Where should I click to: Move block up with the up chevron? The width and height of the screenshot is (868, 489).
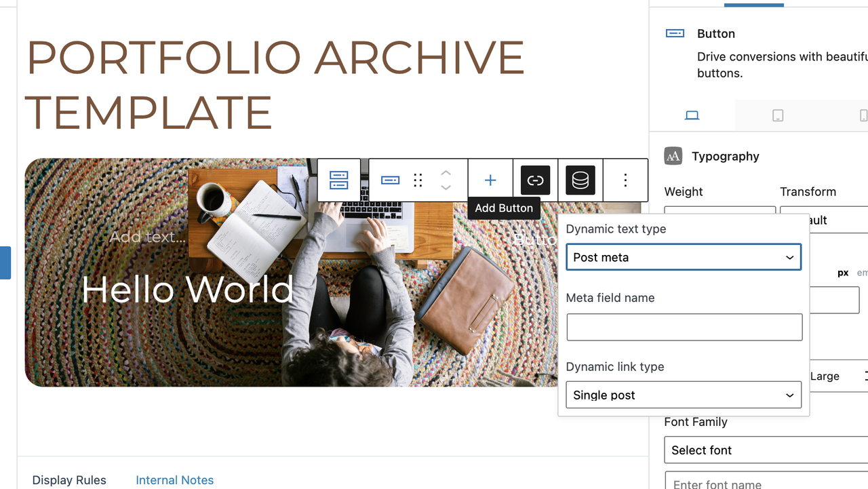click(446, 173)
